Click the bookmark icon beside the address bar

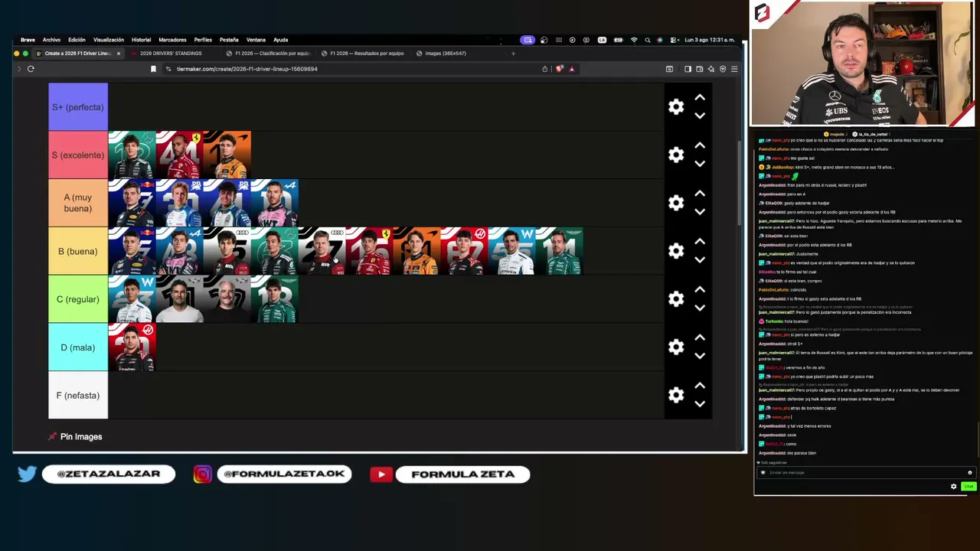153,69
